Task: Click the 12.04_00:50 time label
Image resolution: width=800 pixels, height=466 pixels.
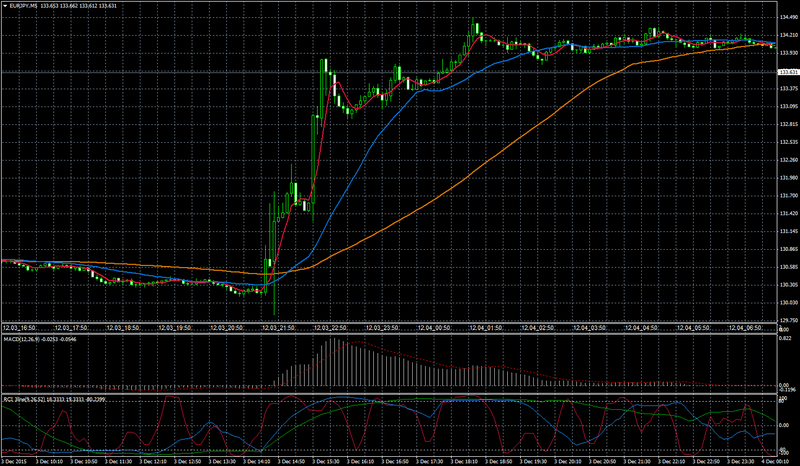Action: [x=433, y=328]
